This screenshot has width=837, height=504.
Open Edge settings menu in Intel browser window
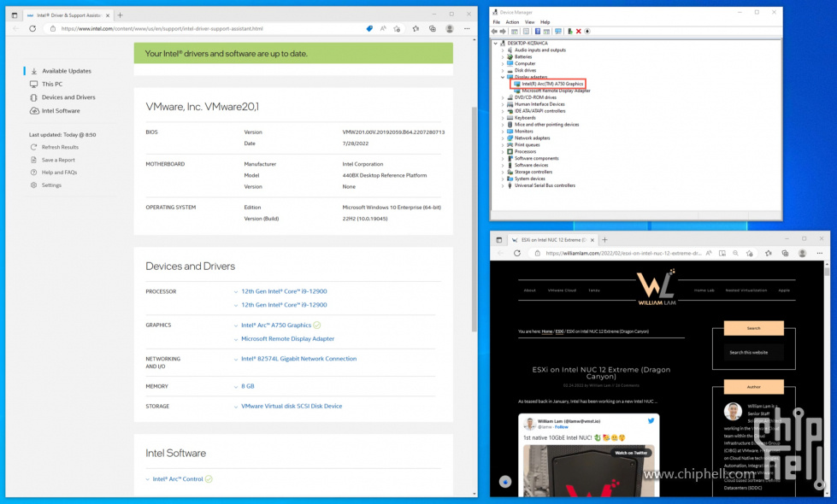point(467,29)
